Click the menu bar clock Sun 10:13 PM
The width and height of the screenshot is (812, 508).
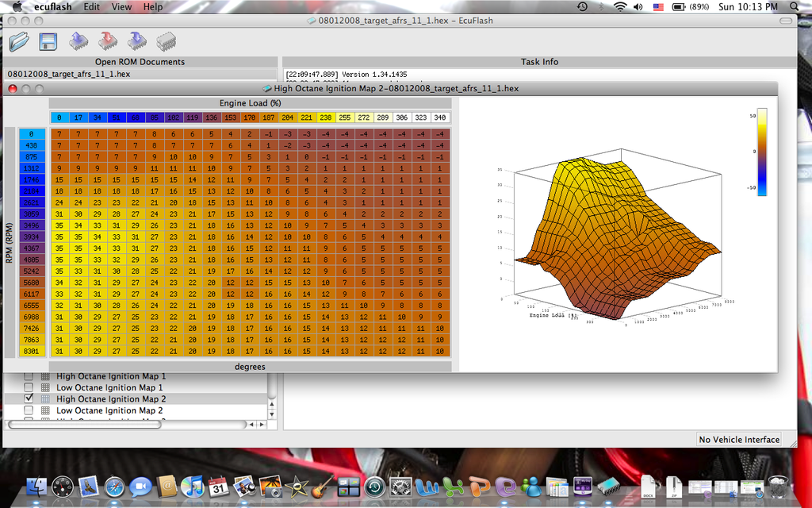(x=748, y=6)
